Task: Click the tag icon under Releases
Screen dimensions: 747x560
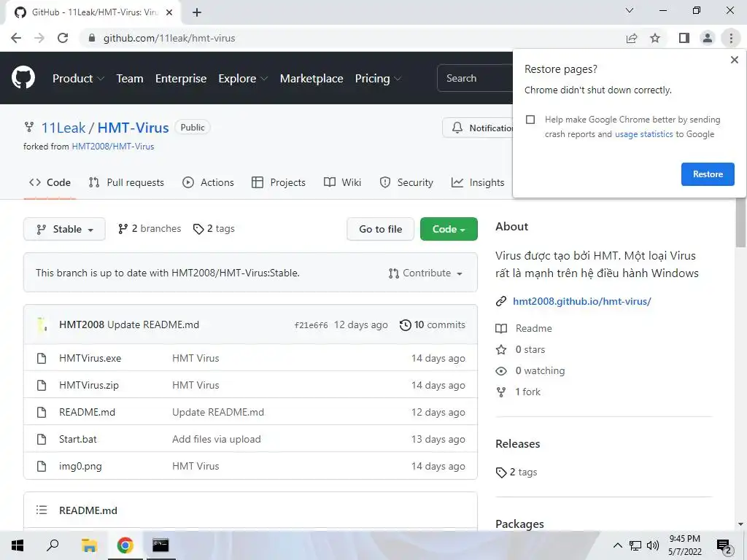Action: click(x=500, y=472)
